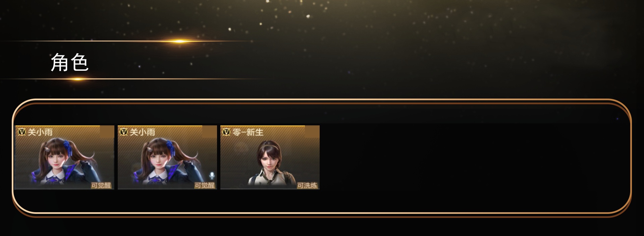Screen dimensions: 644x236
Task: Click the 零-新生 character name text
Action: (248, 132)
